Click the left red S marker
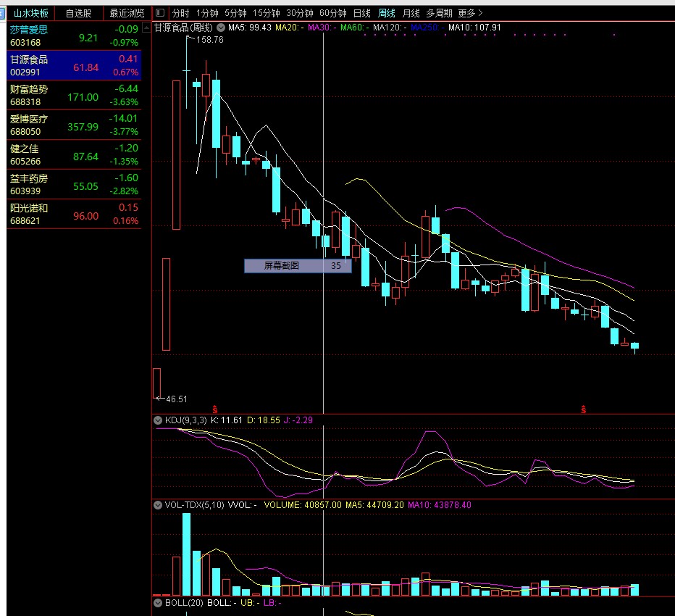 pos(215,409)
